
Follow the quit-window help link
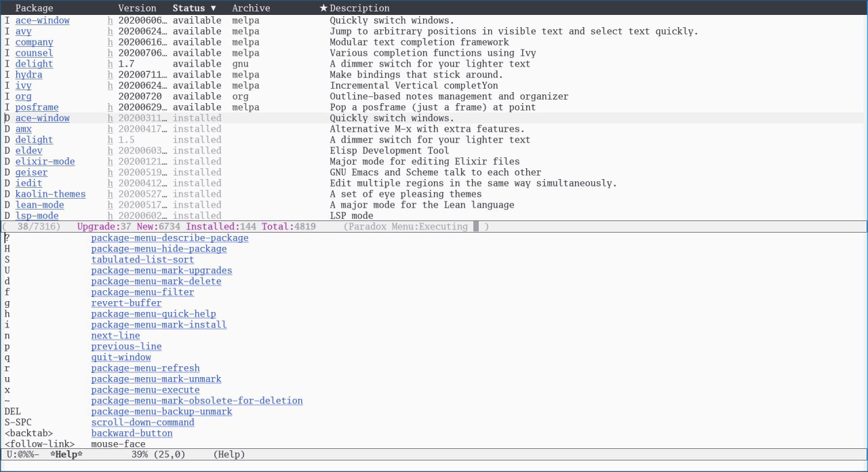[121, 357]
